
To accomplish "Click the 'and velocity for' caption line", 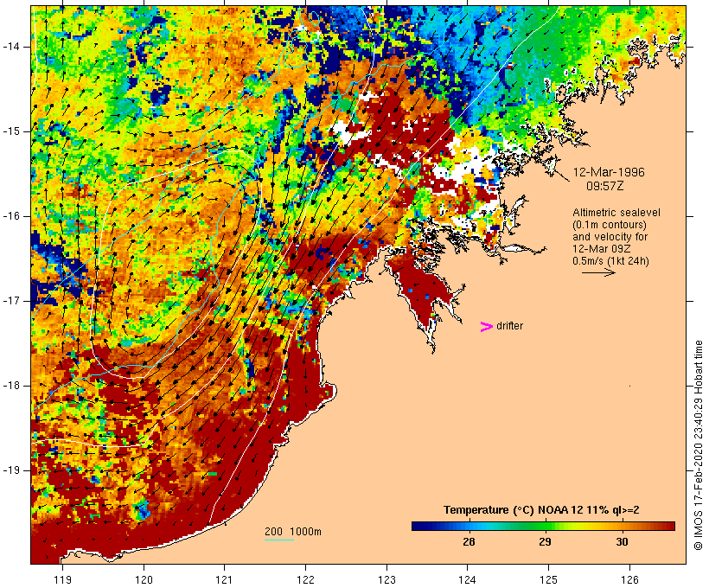I will [x=610, y=237].
